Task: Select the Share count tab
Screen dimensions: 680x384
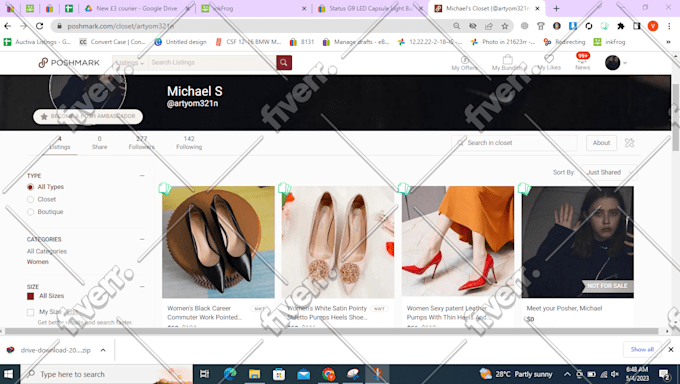Action: [99, 143]
